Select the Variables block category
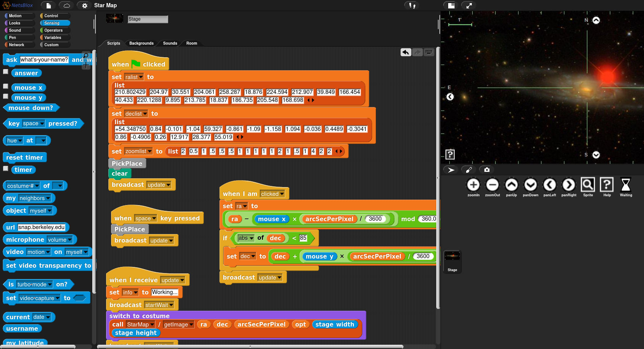This screenshot has width=644, height=349. 55,37
